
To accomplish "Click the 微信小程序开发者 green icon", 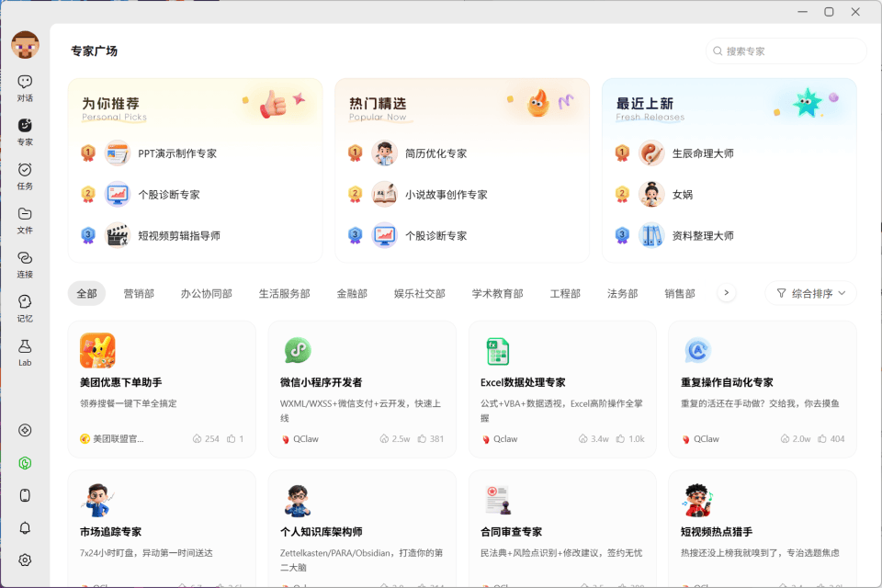I will (298, 351).
